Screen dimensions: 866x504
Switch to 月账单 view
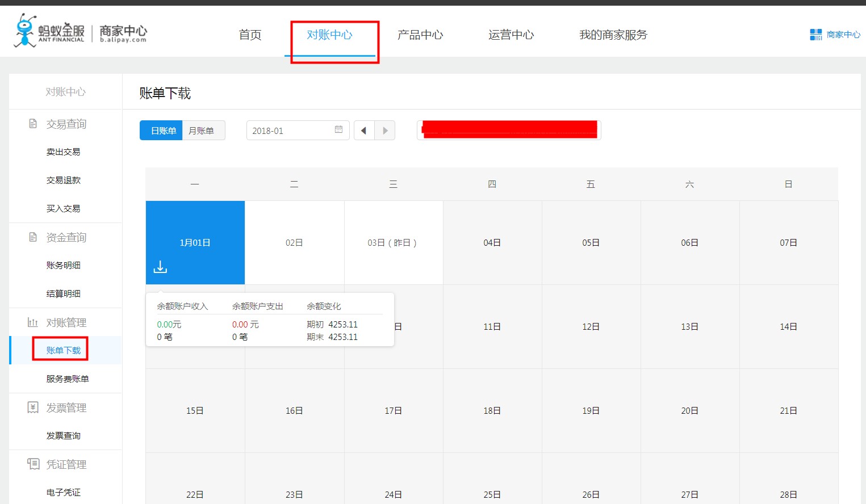click(x=204, y=131)
